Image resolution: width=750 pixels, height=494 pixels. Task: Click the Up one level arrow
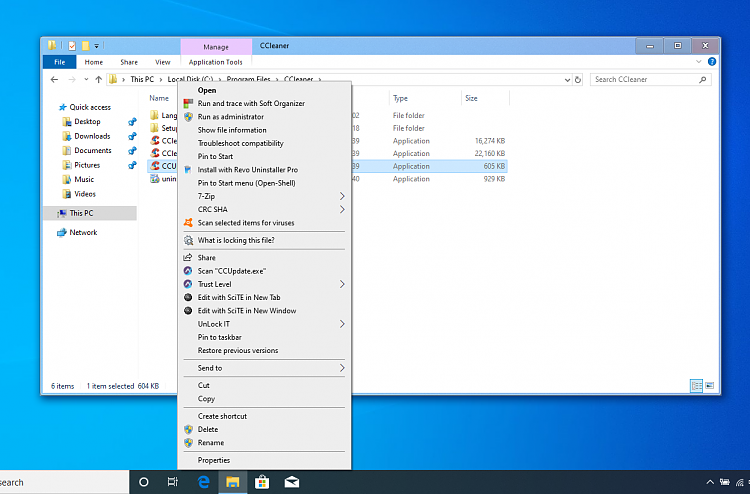click(x=99, y=80)
